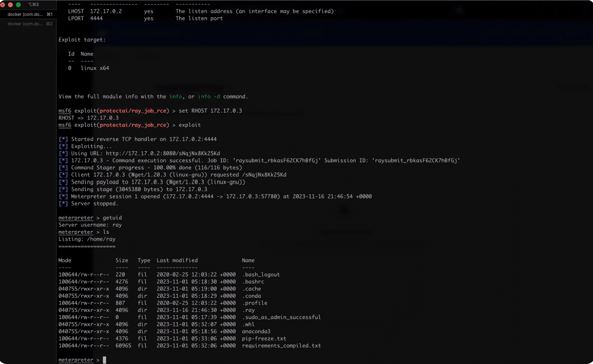This screenshot has height=364, width=593.
Task: Click the .sudo_as_admin_successful file name
Action: (281, 317)
